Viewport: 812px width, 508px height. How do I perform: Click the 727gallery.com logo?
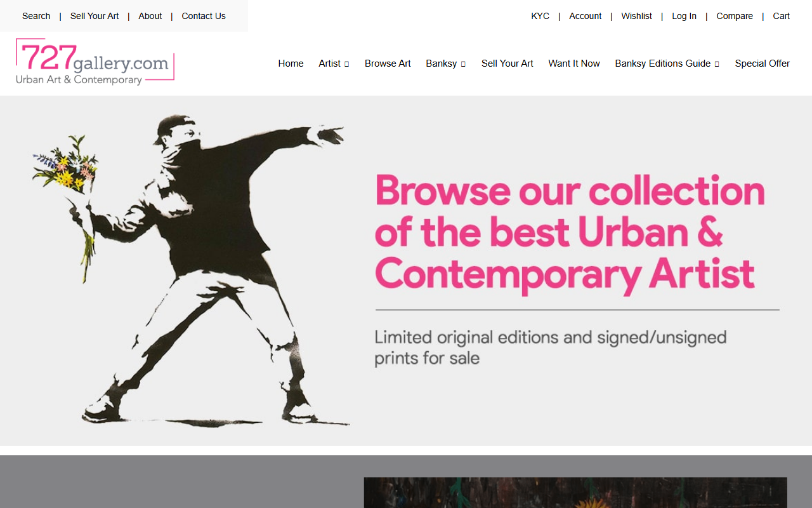coord(95,62)
